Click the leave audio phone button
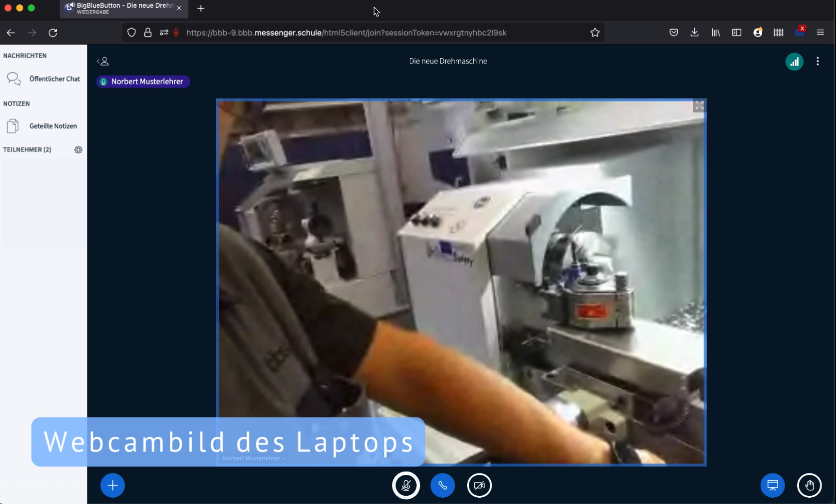Image resolution: width=836 pixels, height=504 pixels. click(x=442, y=485)
